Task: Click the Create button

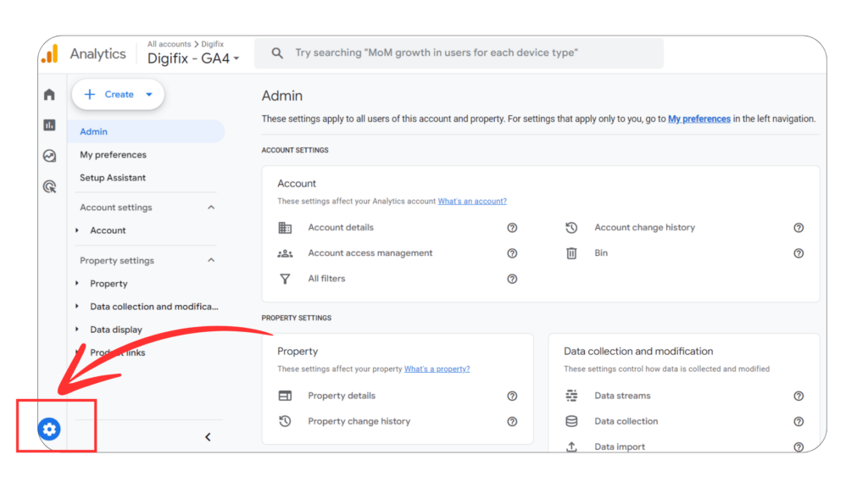Action: click(118, 95)
